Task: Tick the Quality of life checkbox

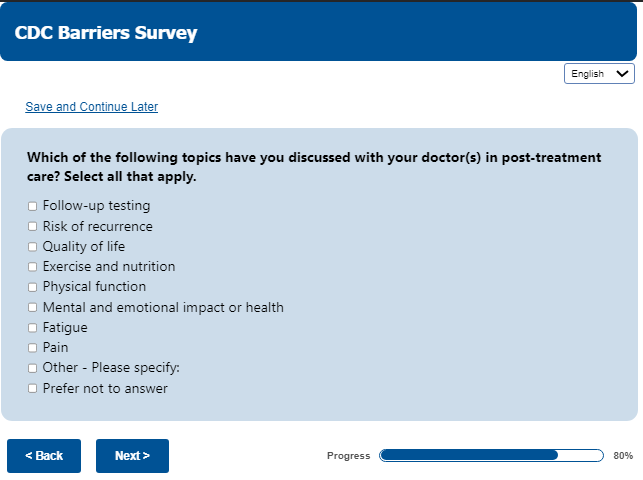Action: tap(32, 247)
